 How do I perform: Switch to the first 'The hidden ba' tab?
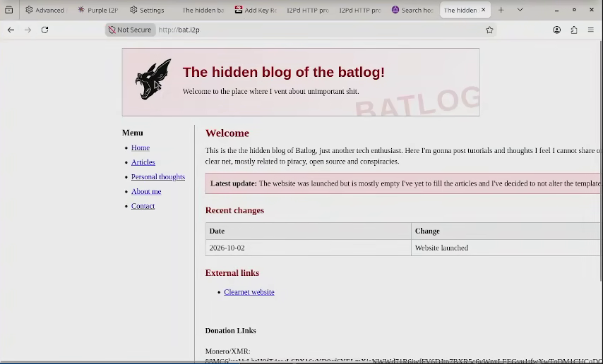pos(203,10)
